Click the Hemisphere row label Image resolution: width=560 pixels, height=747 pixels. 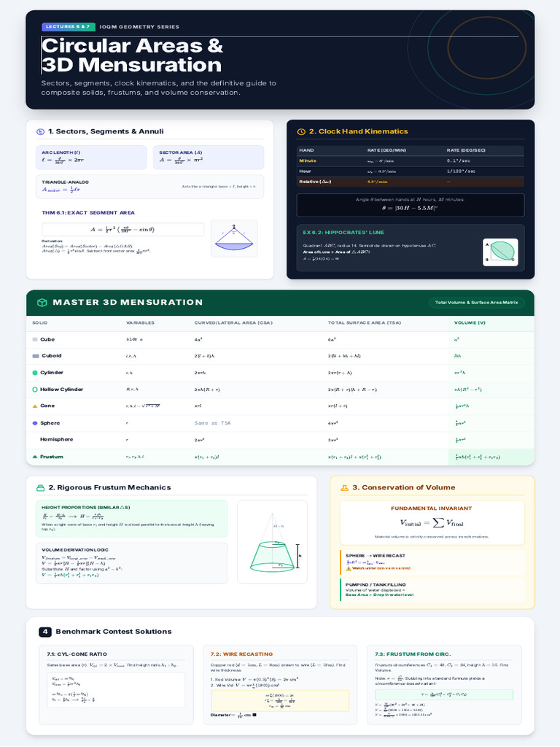coord(56,439)
